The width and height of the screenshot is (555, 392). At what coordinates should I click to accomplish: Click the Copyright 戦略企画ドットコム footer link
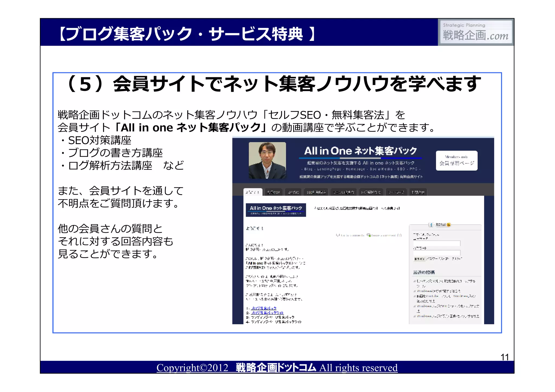point(277,368)
